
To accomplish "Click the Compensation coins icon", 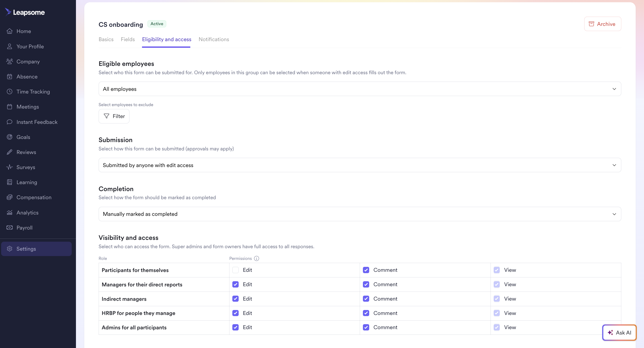I will [9, 197].
